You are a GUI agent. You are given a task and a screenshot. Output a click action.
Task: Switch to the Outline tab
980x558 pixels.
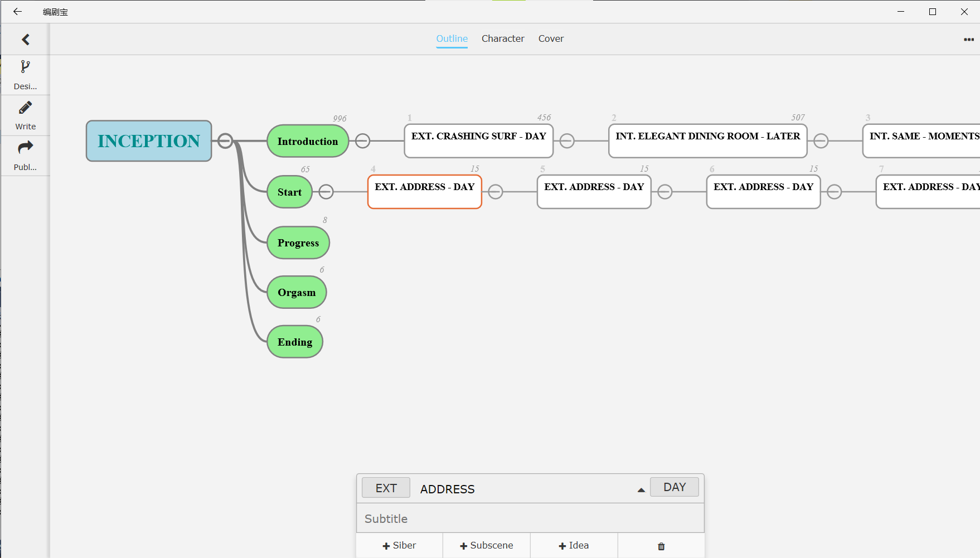[x=452, y=38]
